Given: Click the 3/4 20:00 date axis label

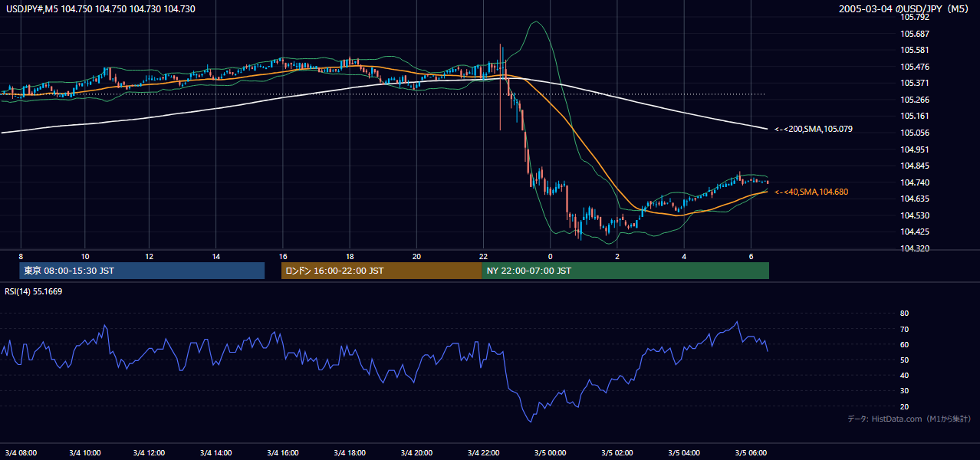Looking at the screenshot, I should coord(416,452).
